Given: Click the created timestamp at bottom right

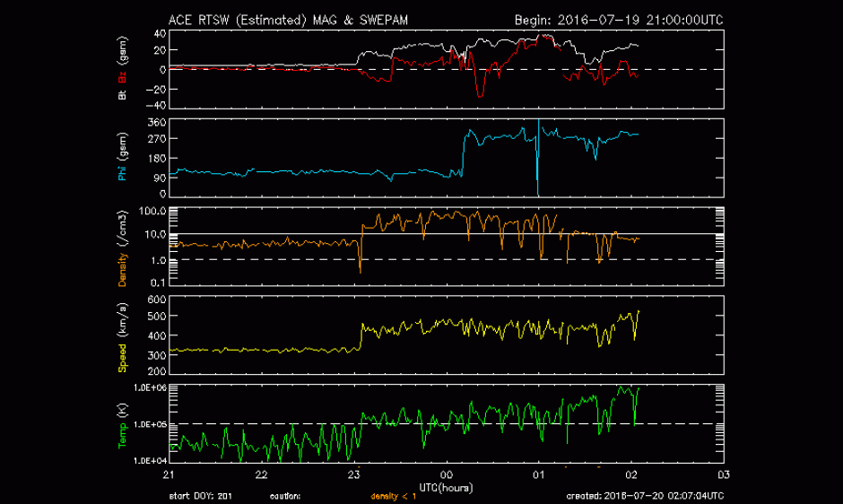Looking at the screenshot, I should (645, 496).
